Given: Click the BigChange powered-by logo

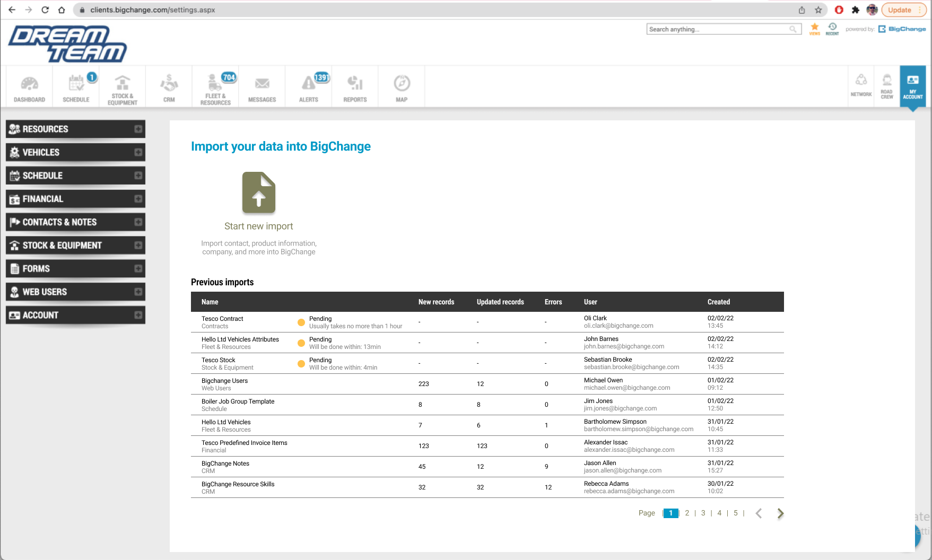Looking at the screenshot, I should (x=902, y=29).
